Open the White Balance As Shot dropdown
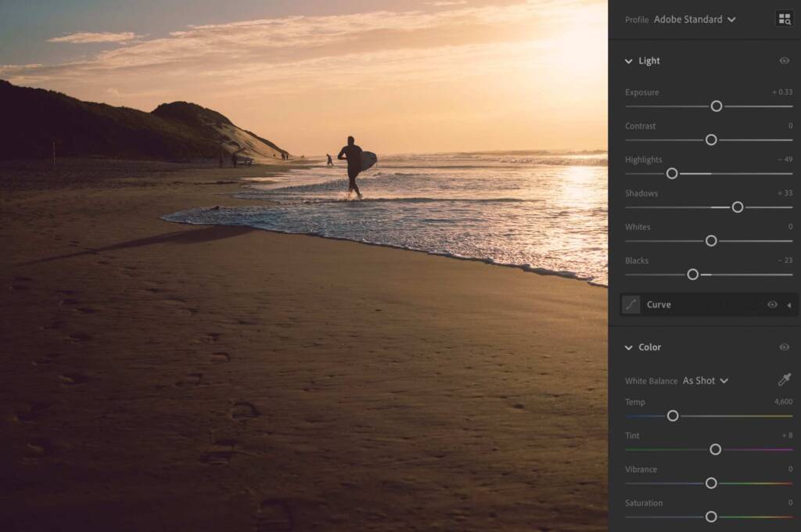The height and width of the screenshot is (532, 801). [705, 380]
